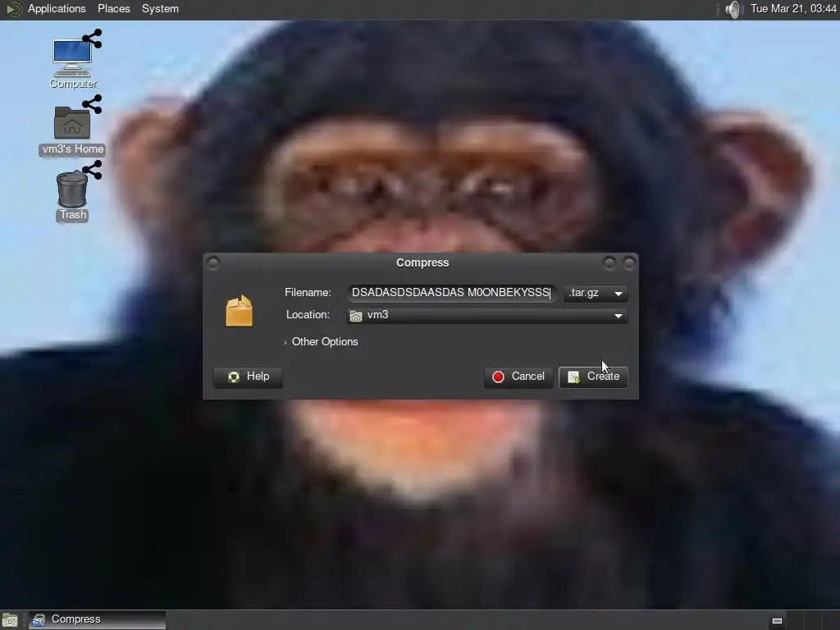Click the Filename input field
This screenshot has height=630, width=840.
click(x=451, y=293)
